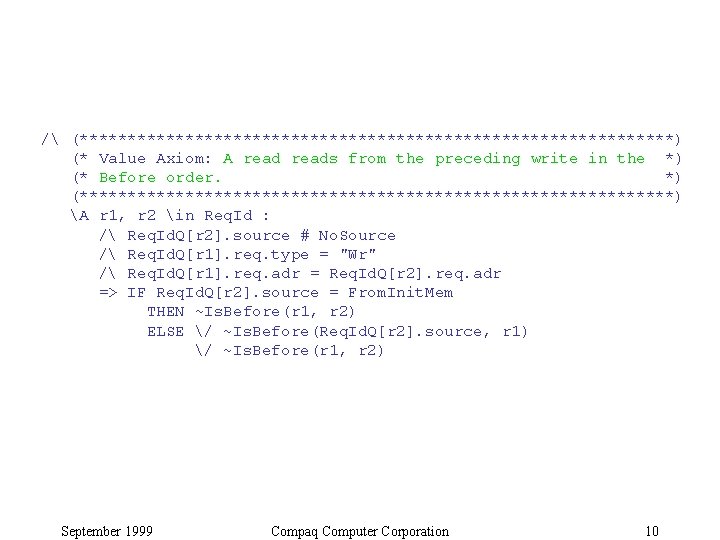Click the 'IF' keyword
The image size is (720, 540).
(x=136, y=293)
